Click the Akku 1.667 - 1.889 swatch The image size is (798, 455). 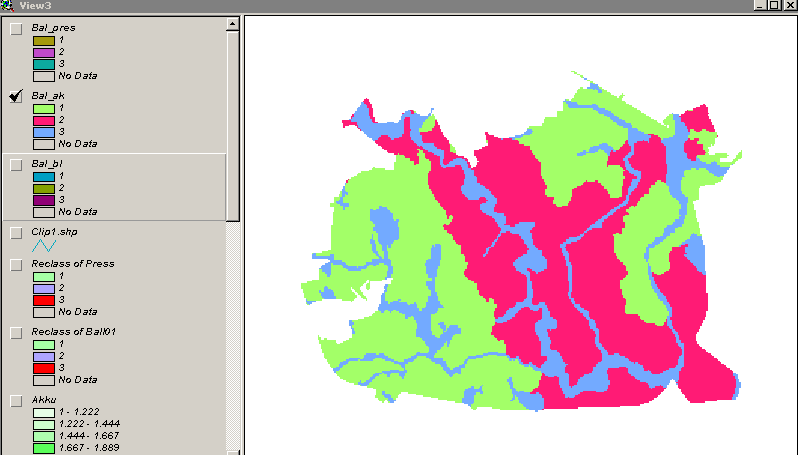click(x=44, y=448)
